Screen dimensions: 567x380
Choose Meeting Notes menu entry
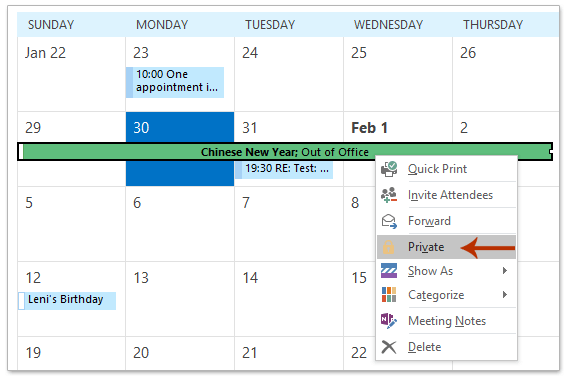446,321
